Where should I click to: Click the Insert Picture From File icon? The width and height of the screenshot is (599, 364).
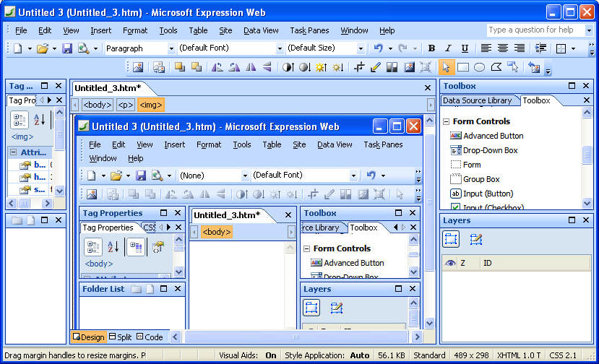click(138, 67)
